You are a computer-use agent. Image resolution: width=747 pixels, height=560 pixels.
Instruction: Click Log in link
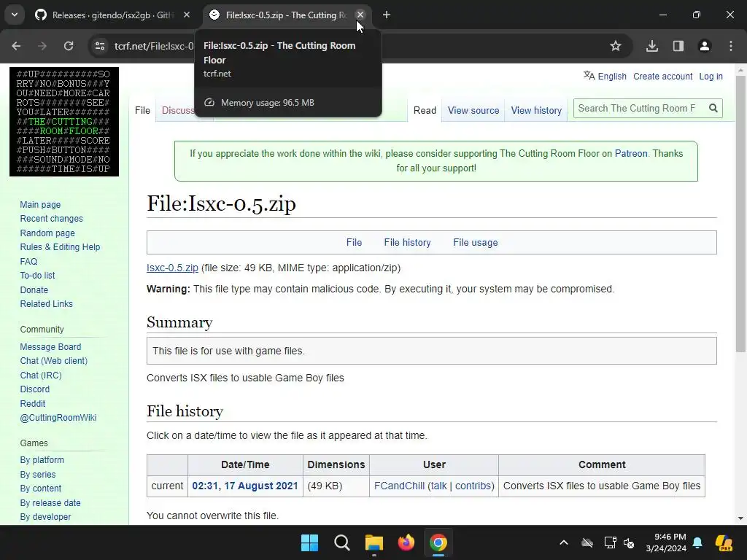(x=711, y=76)
